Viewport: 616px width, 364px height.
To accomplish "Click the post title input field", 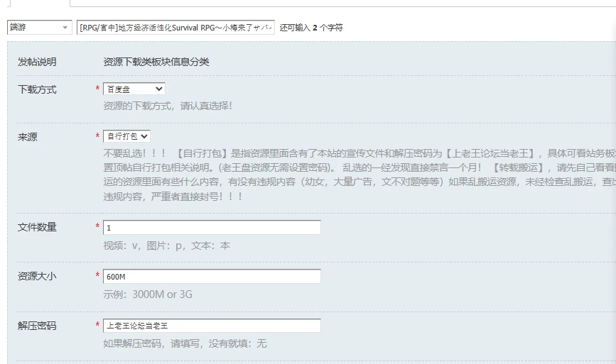I will (175, 28).
